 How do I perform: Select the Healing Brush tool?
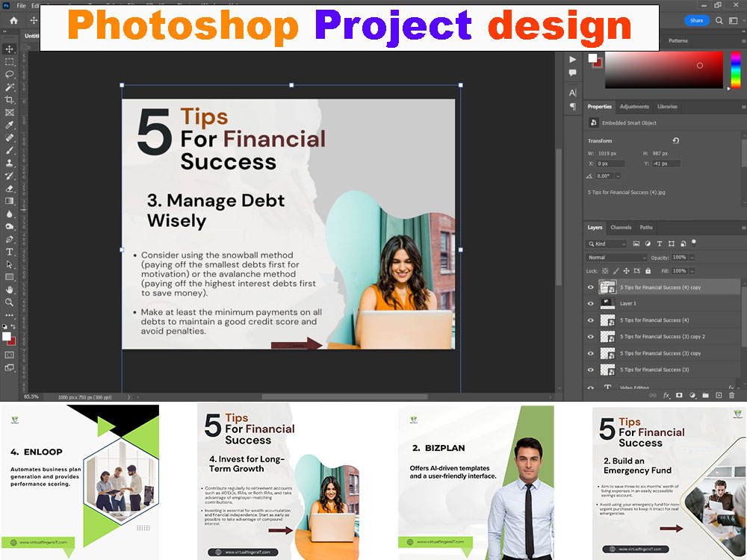coord(9,137)
